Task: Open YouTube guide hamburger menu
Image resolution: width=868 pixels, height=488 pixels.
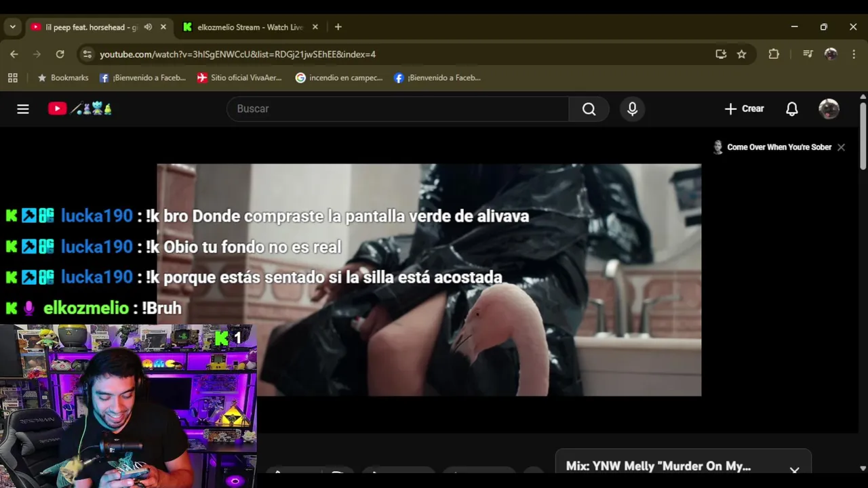Action: click(x=23, y=109)
